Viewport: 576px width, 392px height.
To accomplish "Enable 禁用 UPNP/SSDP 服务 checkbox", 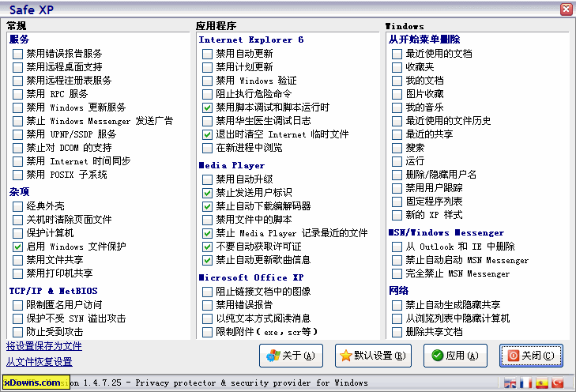I will (17, 134).
